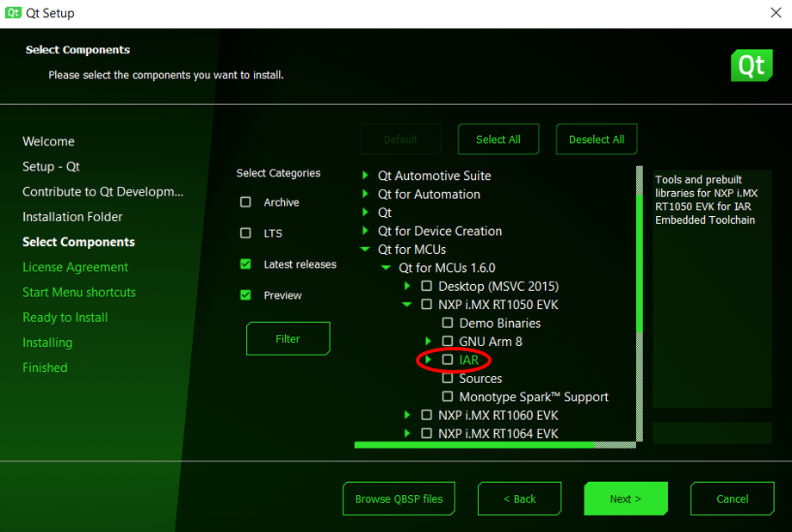This screenshot has width=792, height=532.
Task: Uncheck the Preview category checkbox
Action: pos(246,295)
